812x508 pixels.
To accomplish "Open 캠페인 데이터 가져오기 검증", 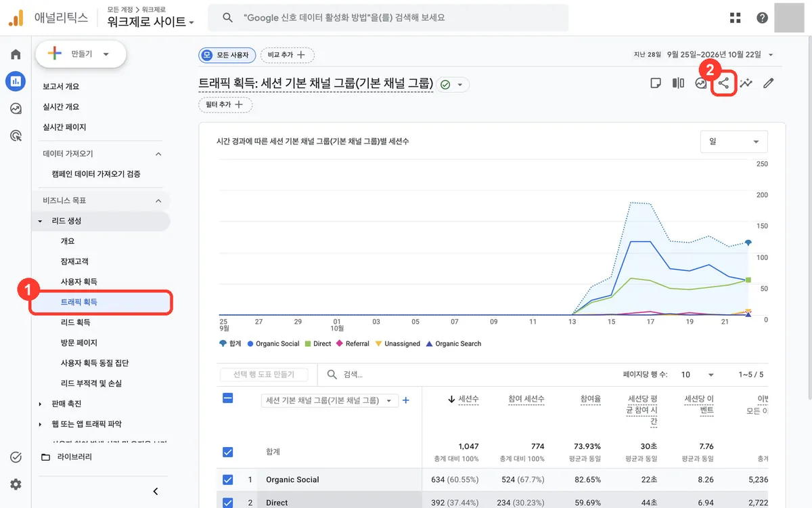I will 96,174.
